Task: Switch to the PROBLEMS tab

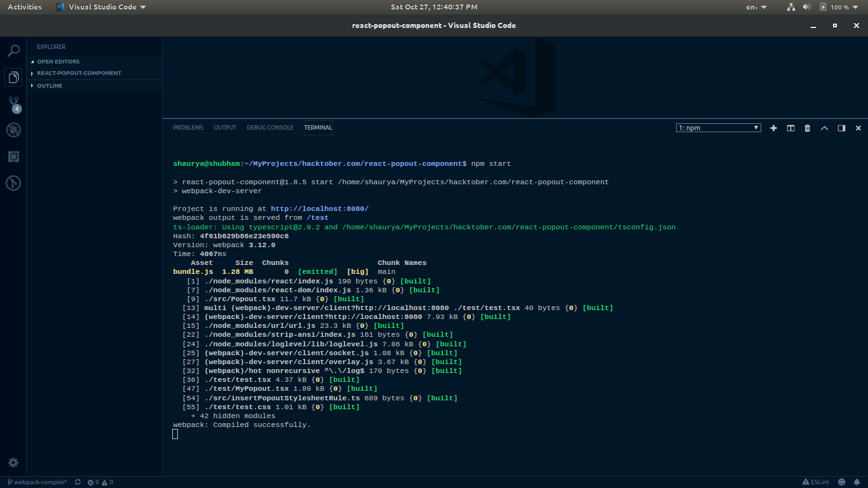Action: tap(188, 128)
